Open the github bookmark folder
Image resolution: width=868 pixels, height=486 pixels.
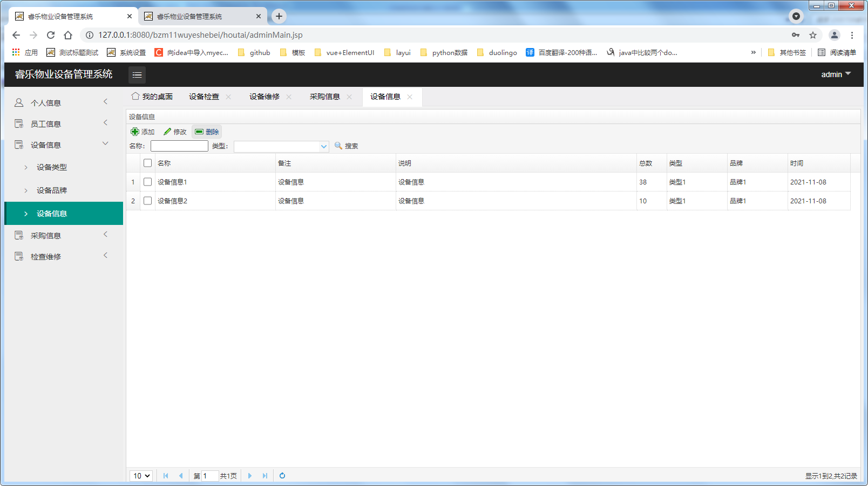(x=254, y=52)
